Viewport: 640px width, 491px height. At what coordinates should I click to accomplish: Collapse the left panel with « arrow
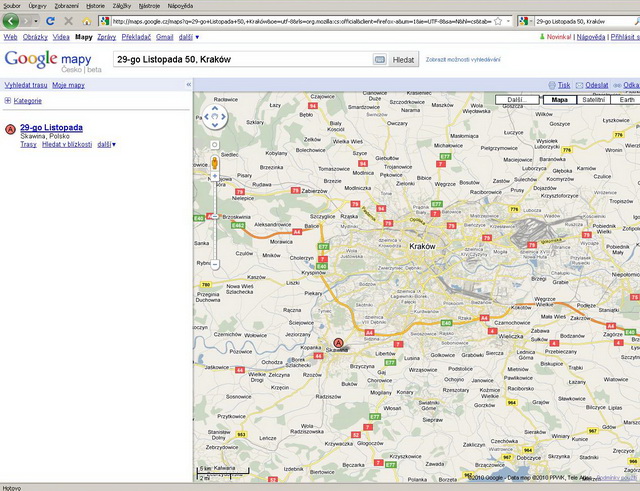tap(189, 84)
